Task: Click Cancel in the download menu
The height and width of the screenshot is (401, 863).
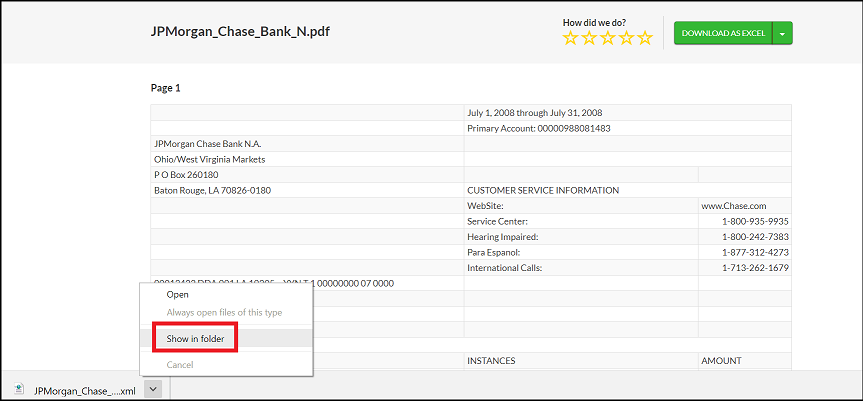Action: pyautogui.click(x=180, y=365)
